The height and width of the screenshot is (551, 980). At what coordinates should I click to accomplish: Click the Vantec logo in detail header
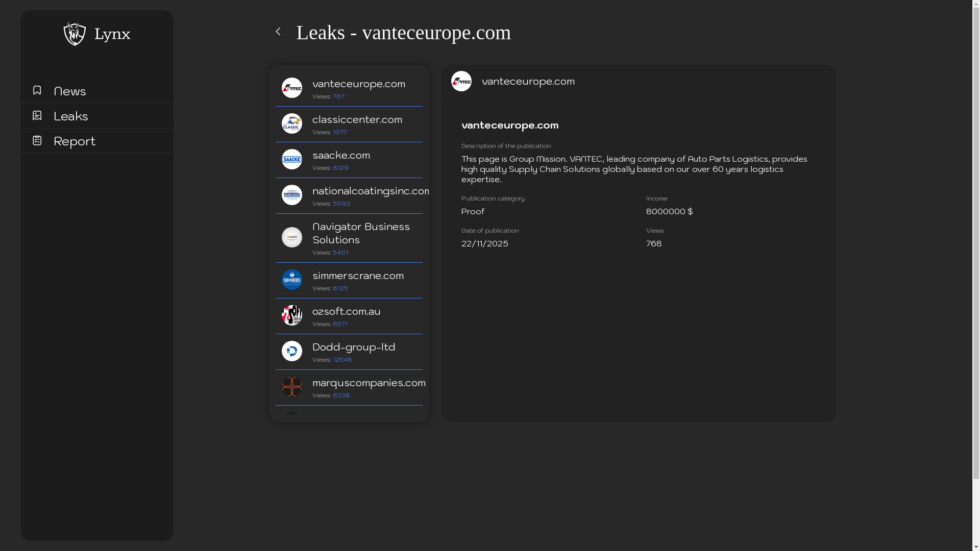pos(461,81)
